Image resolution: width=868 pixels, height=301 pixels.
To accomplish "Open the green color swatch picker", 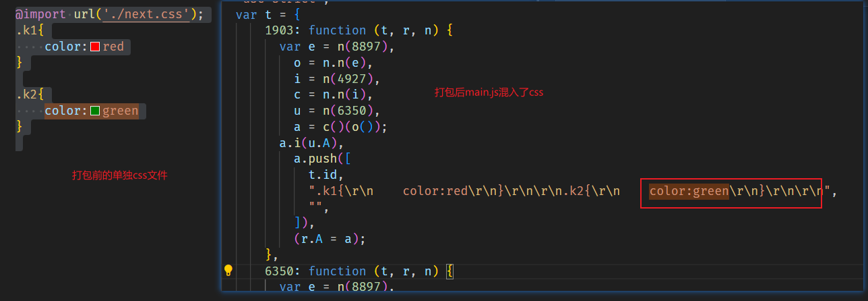I will (x=95, y=111).
